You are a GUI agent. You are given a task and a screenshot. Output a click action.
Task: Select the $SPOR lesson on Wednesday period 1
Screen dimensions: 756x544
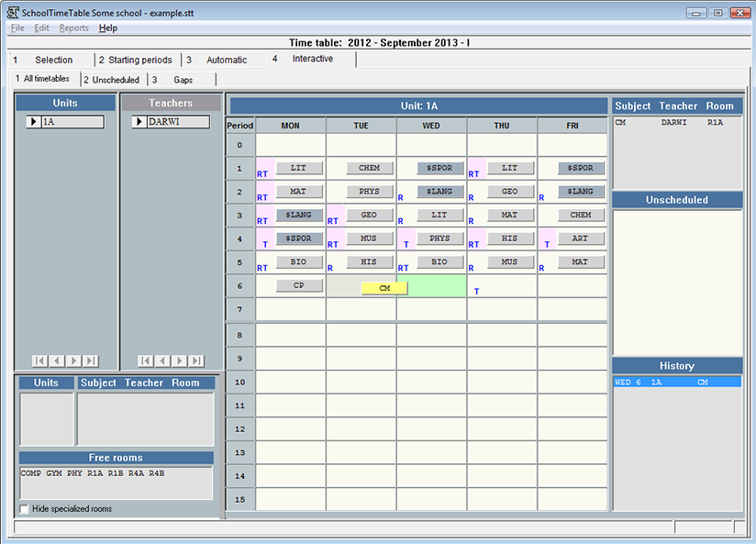(440, 168)
